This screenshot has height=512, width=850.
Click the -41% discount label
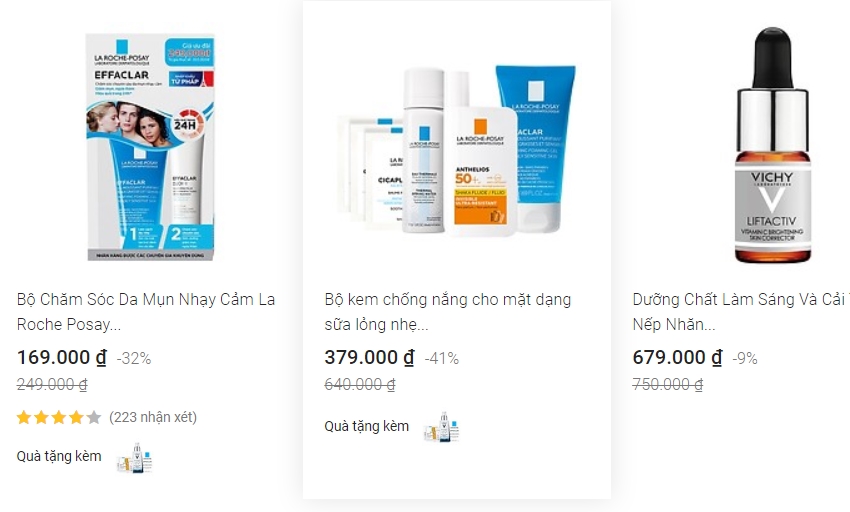(x=442, y=359)
